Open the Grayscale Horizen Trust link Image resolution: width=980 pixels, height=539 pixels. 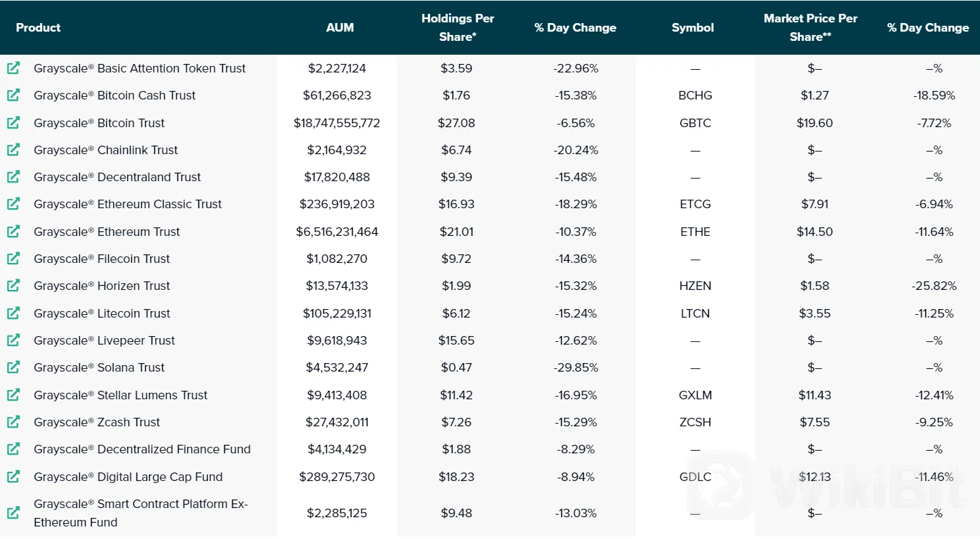102,286
